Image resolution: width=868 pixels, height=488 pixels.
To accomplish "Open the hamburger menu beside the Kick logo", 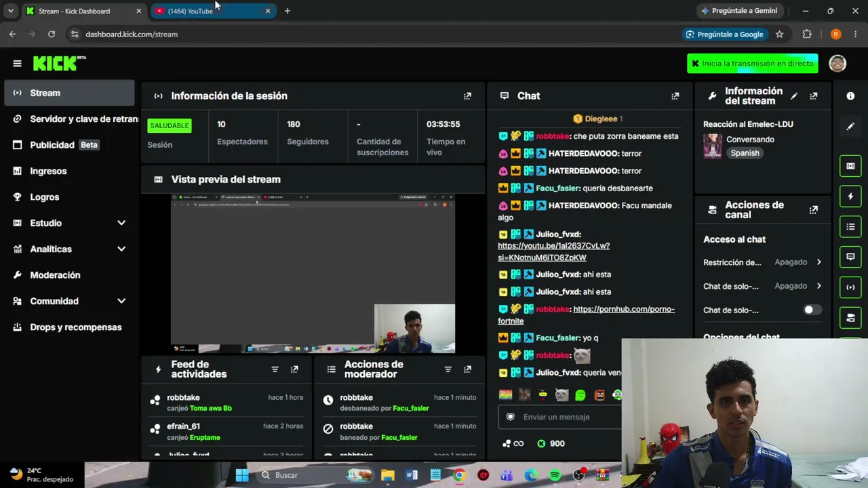I will tap(17, 64).
